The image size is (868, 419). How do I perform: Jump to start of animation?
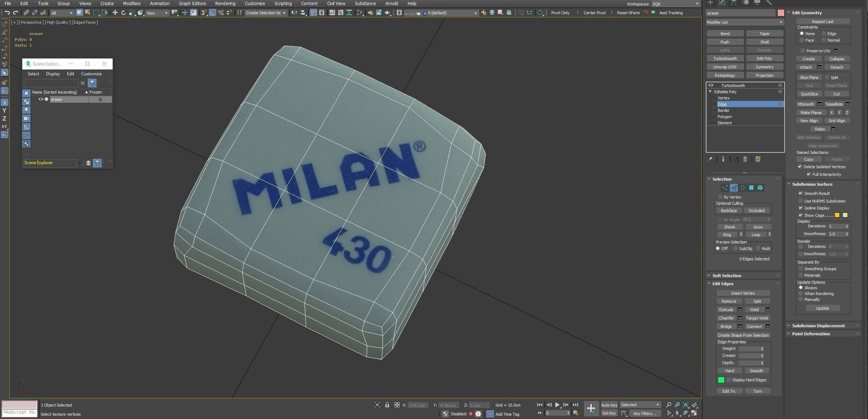click(x=540, y=405)
